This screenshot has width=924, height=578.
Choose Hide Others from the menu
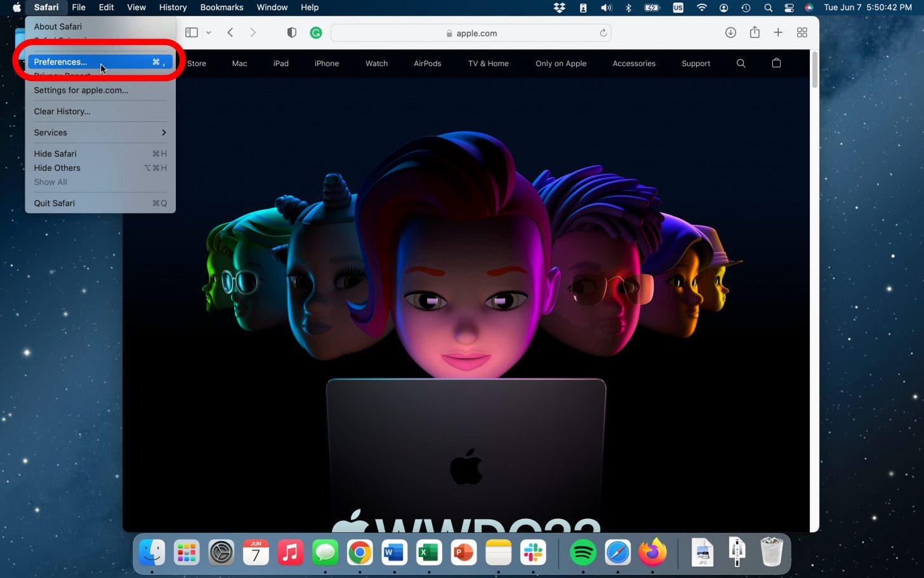tap(100, 168)
